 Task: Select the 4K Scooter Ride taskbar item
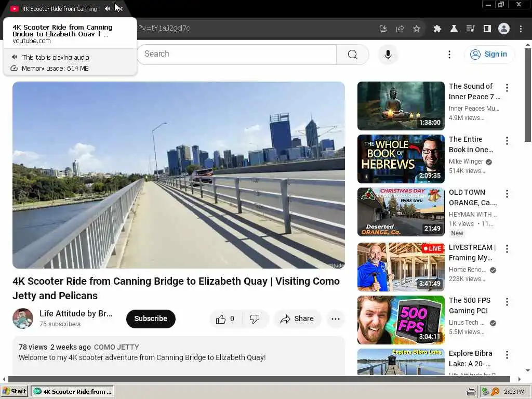[x=72, y=392]
